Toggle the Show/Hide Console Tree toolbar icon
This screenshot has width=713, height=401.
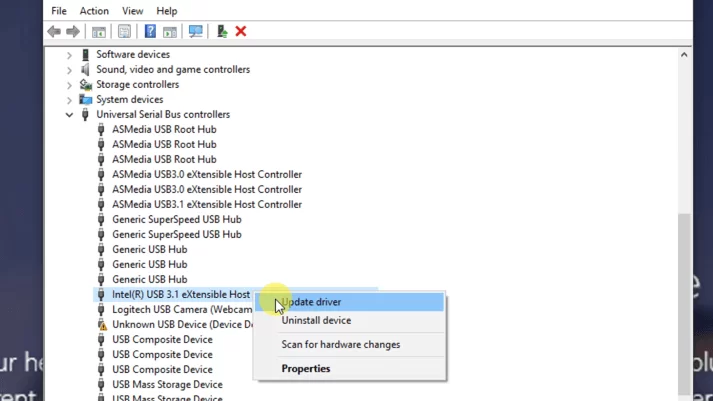pyautogui.click(x=99, y=31)
